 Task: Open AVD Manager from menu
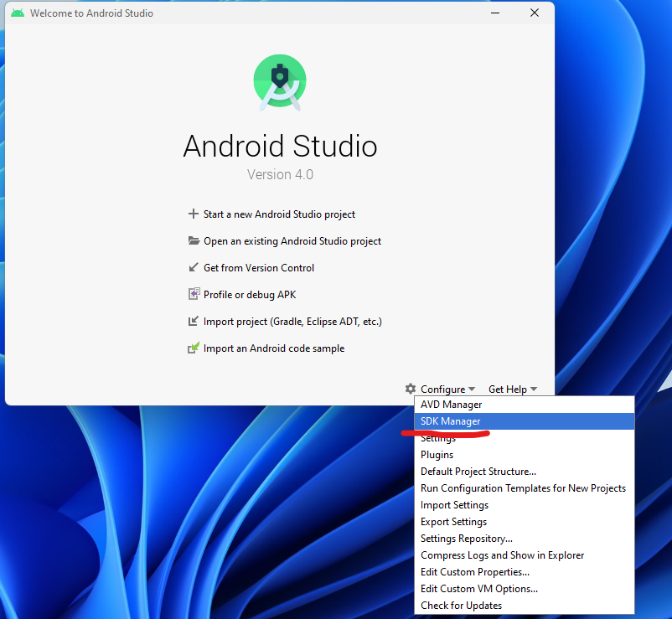(451, 405)
